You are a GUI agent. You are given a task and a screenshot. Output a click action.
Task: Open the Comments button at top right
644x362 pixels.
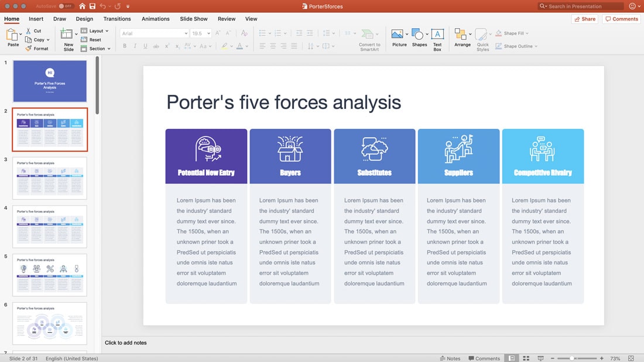(621, 19)
